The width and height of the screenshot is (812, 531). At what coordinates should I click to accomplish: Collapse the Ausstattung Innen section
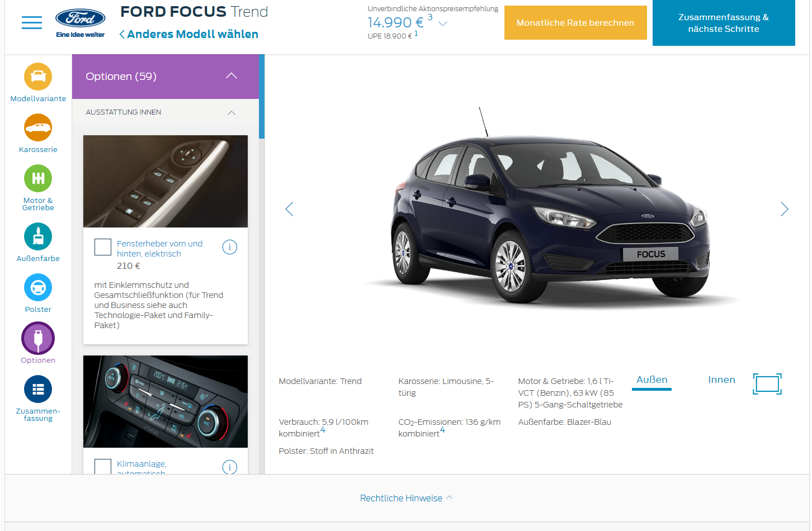tap(232, 113)
